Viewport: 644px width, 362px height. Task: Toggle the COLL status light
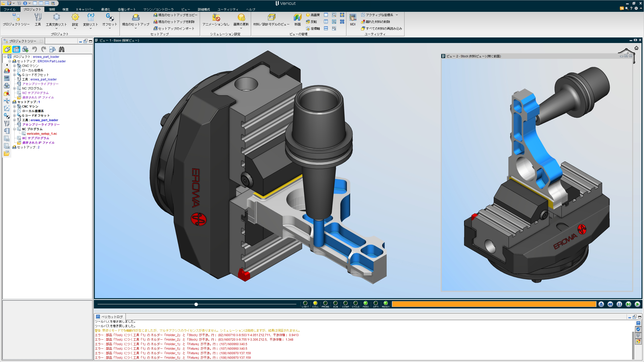(315, 303)
